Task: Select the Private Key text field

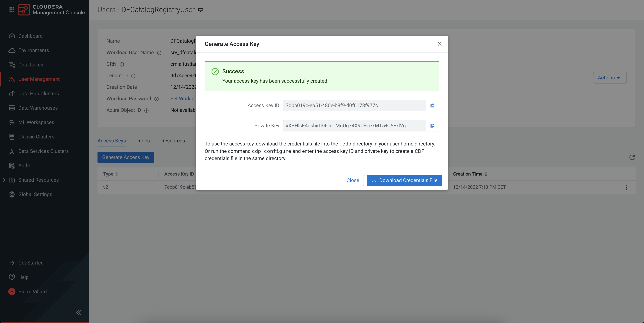Action: coord(354,126)
